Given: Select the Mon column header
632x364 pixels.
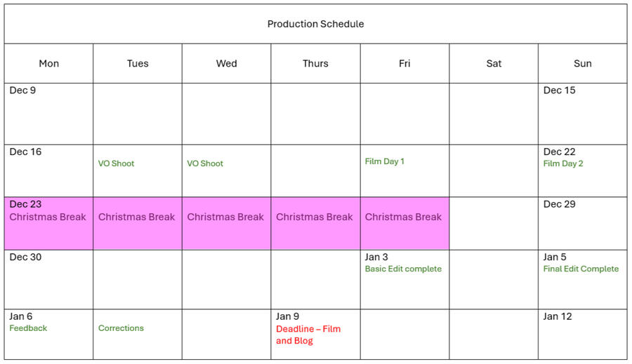Looking at the screenshot, I should tap(49, 64).
